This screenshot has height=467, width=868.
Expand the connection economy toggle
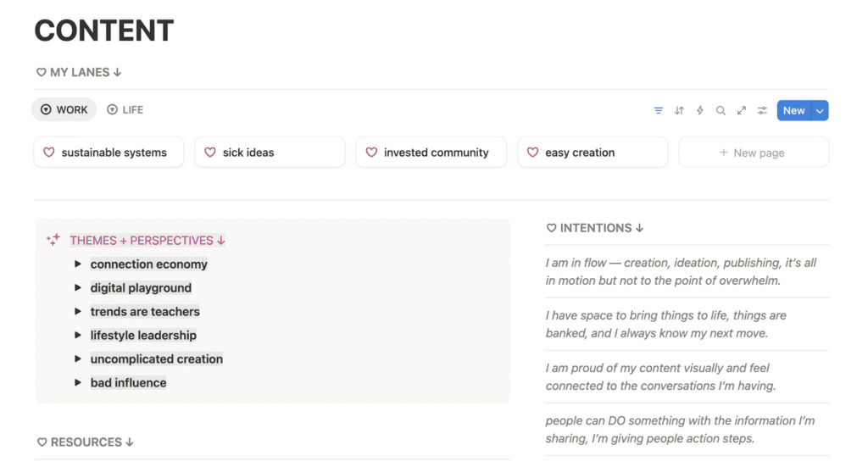click(x=78, y=264)
